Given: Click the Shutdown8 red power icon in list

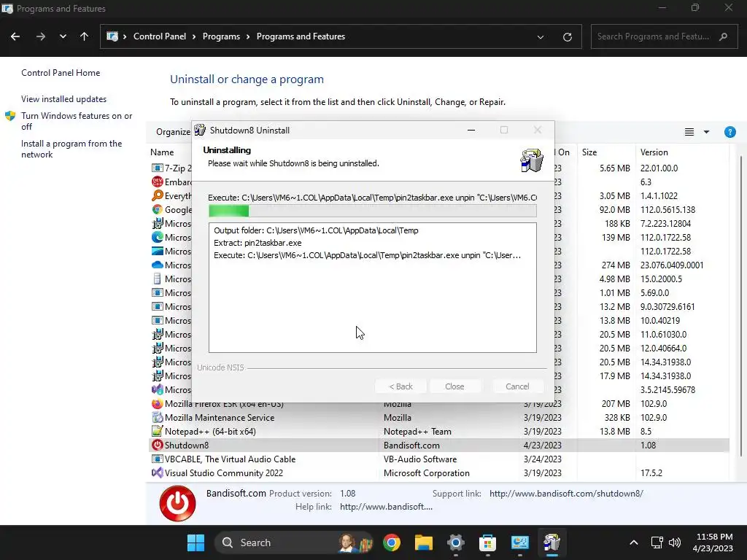Looking at the screenshot, I should (x=157, y=446).
